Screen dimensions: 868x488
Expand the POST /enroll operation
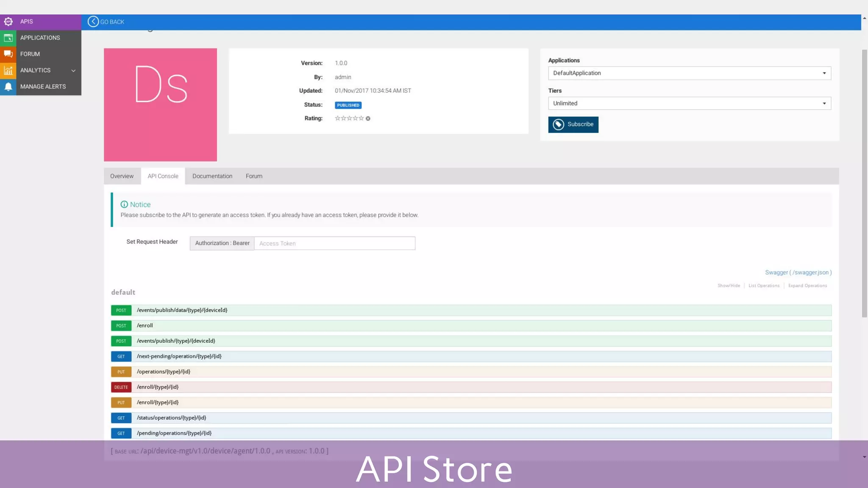pos(471,326)
